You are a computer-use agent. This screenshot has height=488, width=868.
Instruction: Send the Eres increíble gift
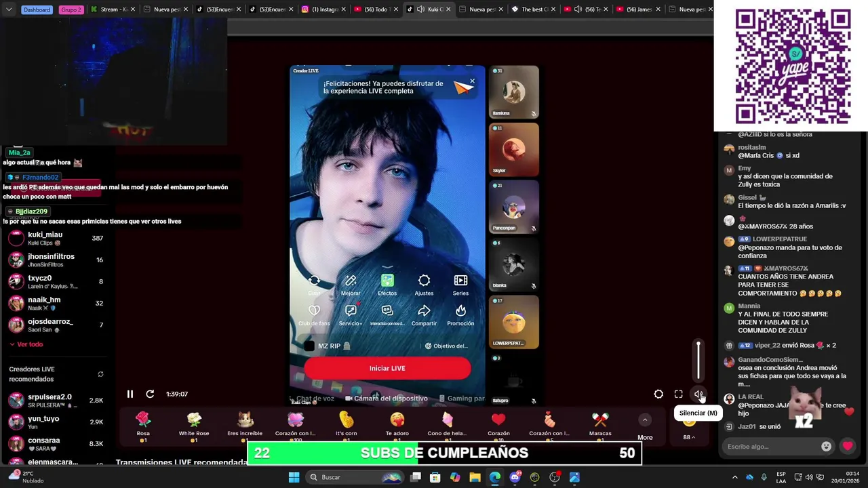click(x=245, y=426)
